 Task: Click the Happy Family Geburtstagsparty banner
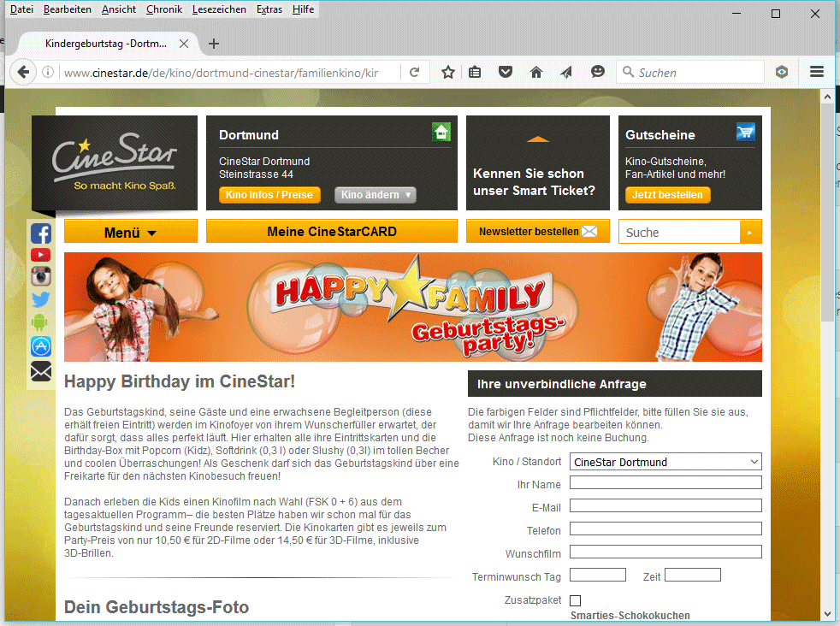pyautogui.click(x=413, y=307)
